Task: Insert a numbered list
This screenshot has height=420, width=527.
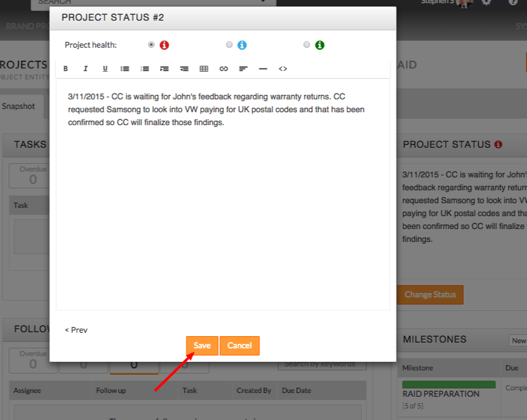Action: 145,68
